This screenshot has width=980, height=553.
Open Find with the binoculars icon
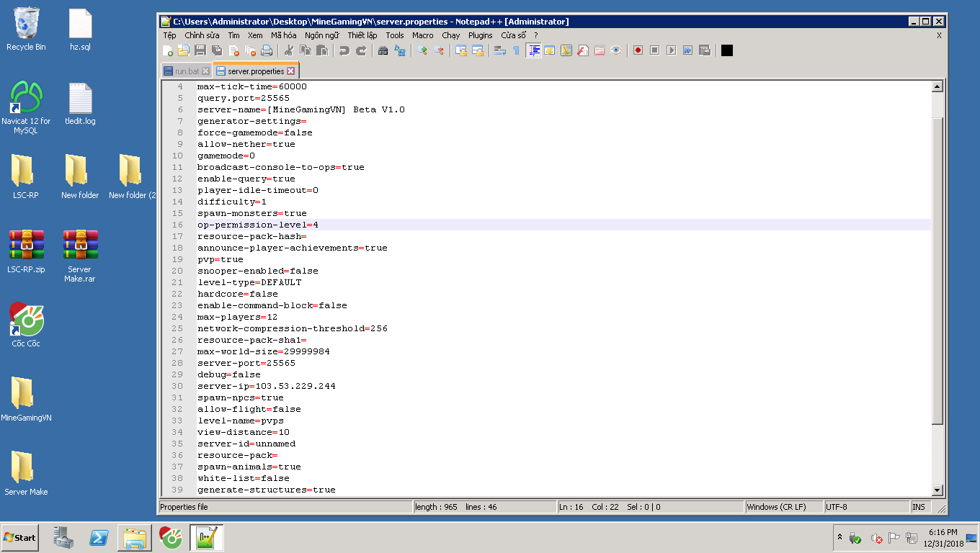(x=383, y=50)
